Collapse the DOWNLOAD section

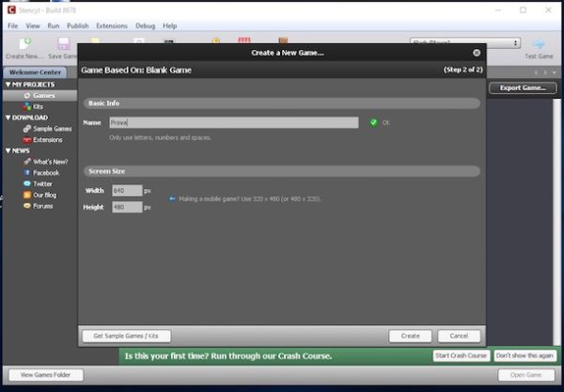8,118
